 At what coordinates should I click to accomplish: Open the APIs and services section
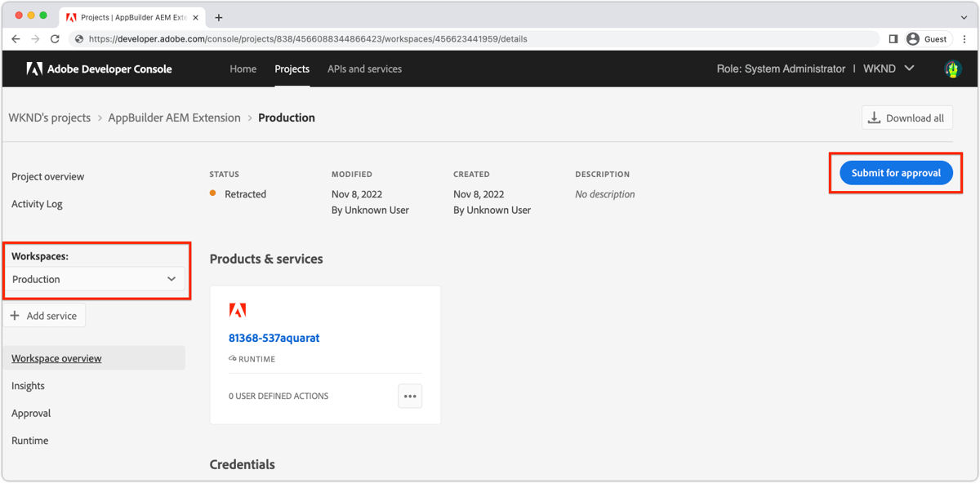click(364, 69)
